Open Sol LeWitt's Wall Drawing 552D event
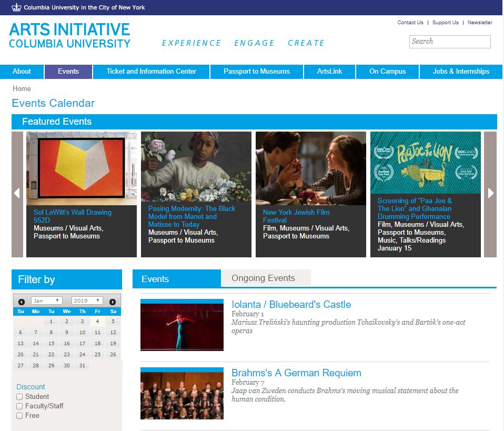 pyautogui.click(x=73, y=216)
